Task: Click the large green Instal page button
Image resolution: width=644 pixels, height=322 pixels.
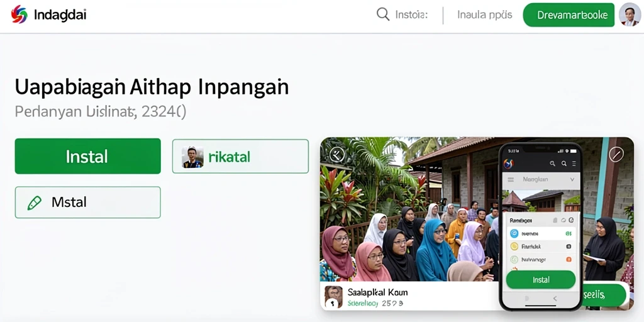Action: [x=87, y=156]
